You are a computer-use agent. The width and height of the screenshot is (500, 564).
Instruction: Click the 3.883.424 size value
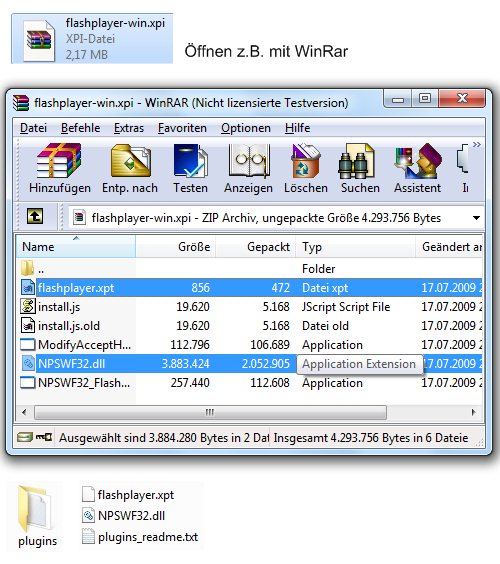pyautogui.click(x=186, y=364)
